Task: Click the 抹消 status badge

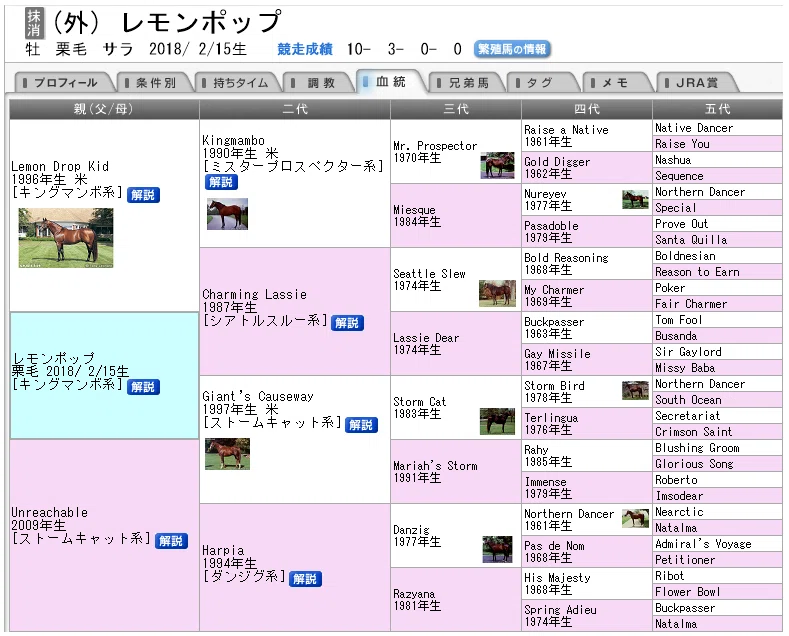Action: point(34,23)
